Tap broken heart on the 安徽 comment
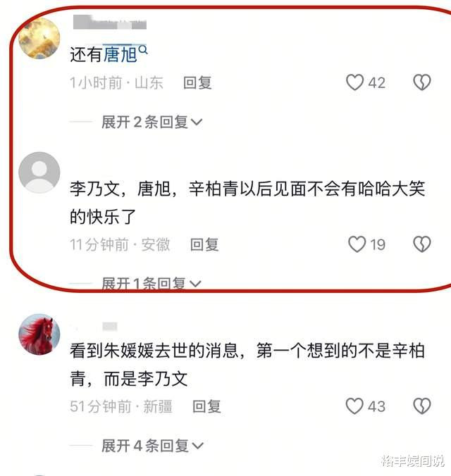 [422, 244]
